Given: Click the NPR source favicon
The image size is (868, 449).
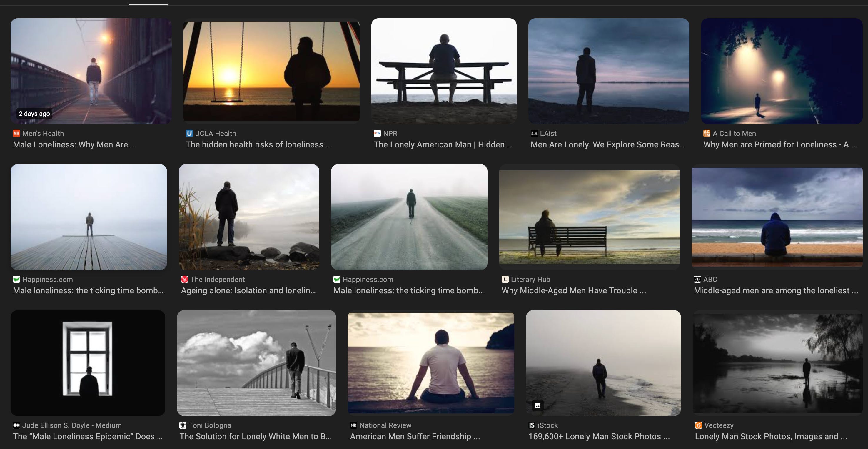Looking at the screenshot, I should tap(377, 134).
